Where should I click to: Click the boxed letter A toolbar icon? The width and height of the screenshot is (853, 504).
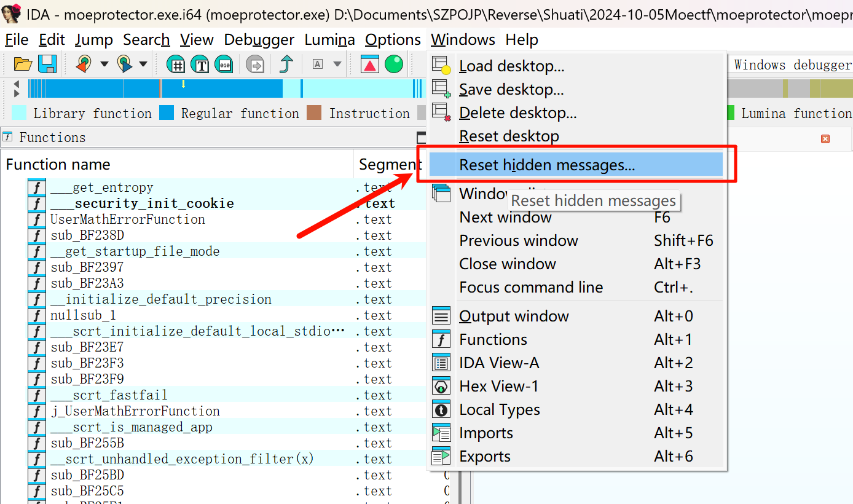click(318, 64)
